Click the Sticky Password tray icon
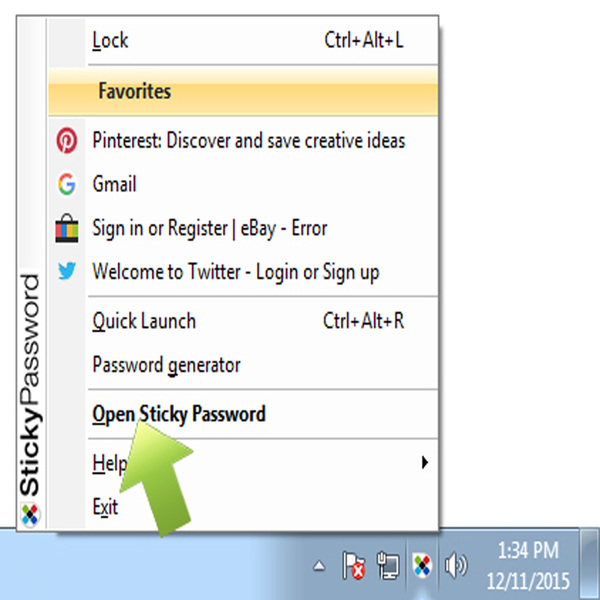This screenshot has height=600, width=600. click(422, 565)
